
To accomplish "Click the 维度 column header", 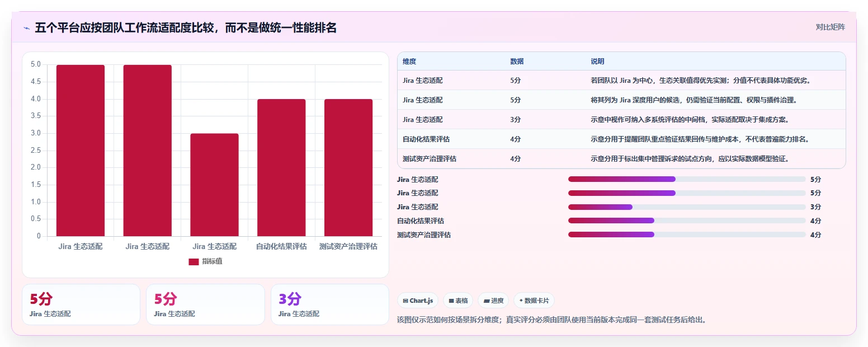I will coord(409,61).
